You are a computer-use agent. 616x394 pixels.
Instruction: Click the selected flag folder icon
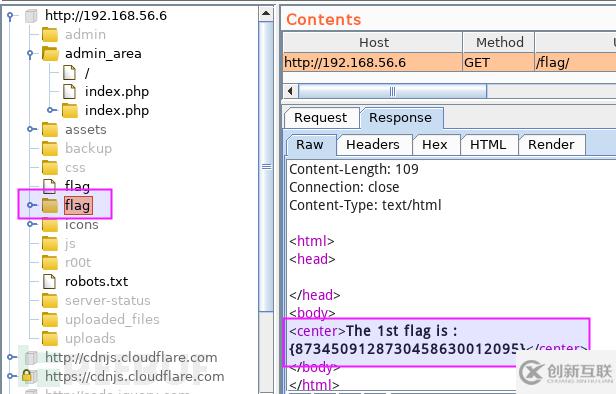click(x=50, y=205)
